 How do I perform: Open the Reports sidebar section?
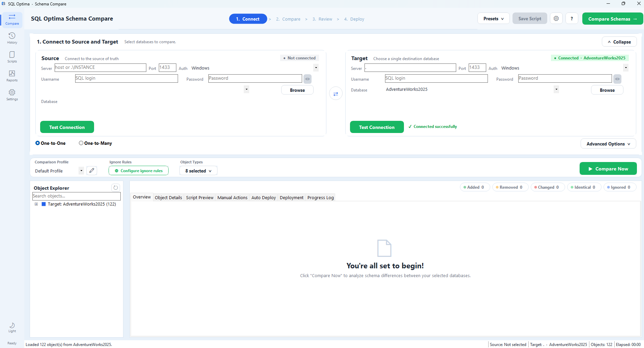(12, 76)
